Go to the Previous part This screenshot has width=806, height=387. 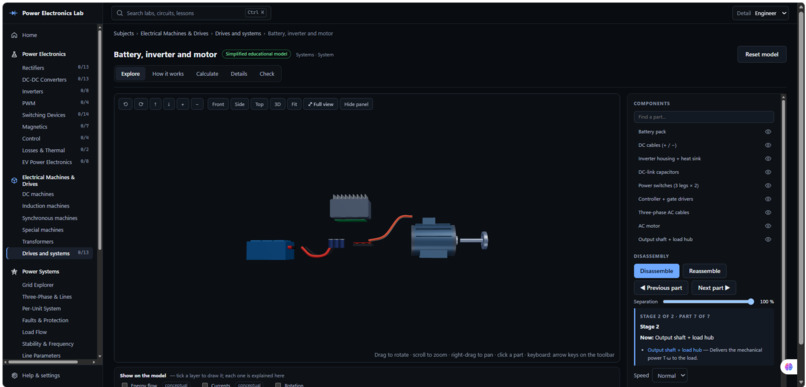(x=661, y=288)
